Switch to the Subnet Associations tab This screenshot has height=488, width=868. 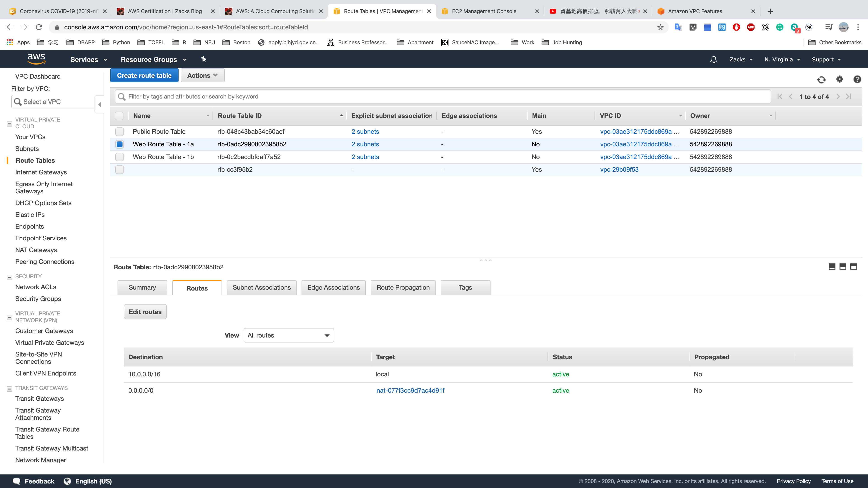point(262,288)
